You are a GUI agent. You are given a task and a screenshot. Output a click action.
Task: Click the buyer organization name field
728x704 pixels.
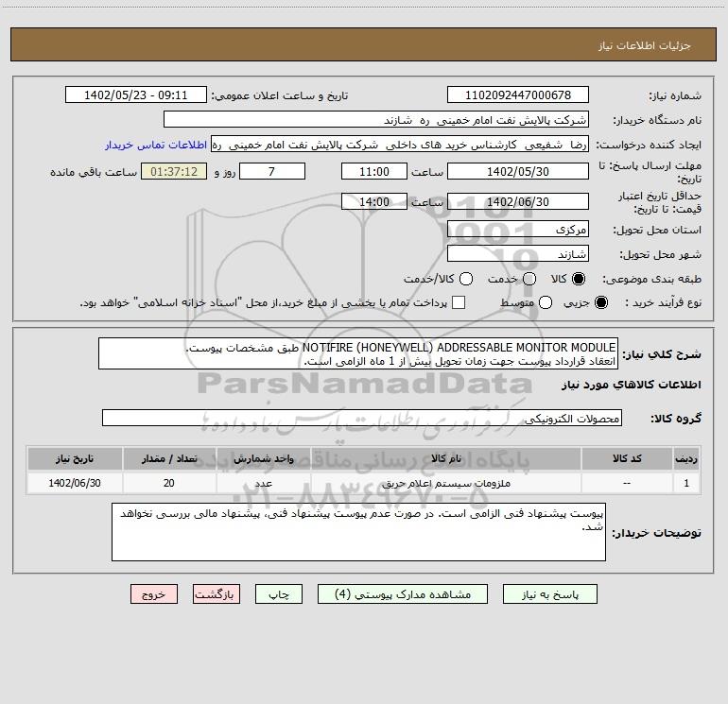376,120
